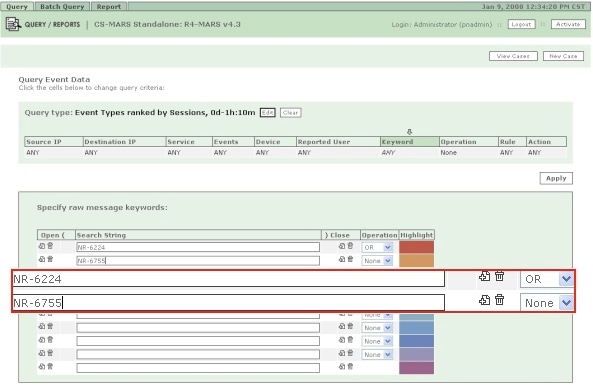Click the empty search field in the bottom plum row

point(198,368)
